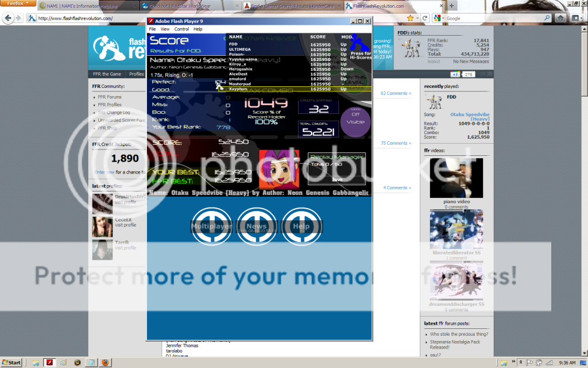Open the View menu in Flash Player
Viewport: 588px width, 368px height.
pos(165,29)
